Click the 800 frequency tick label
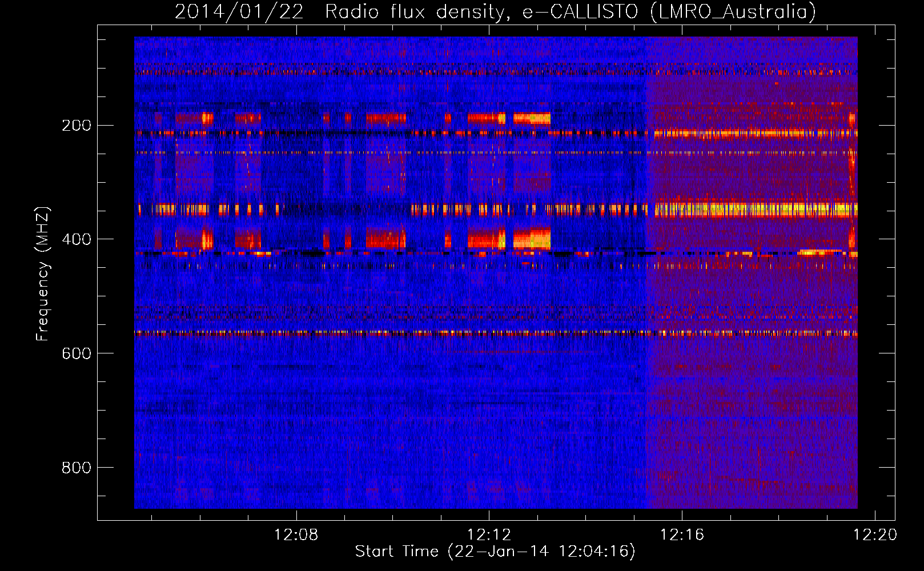 (x=77, y=468)
